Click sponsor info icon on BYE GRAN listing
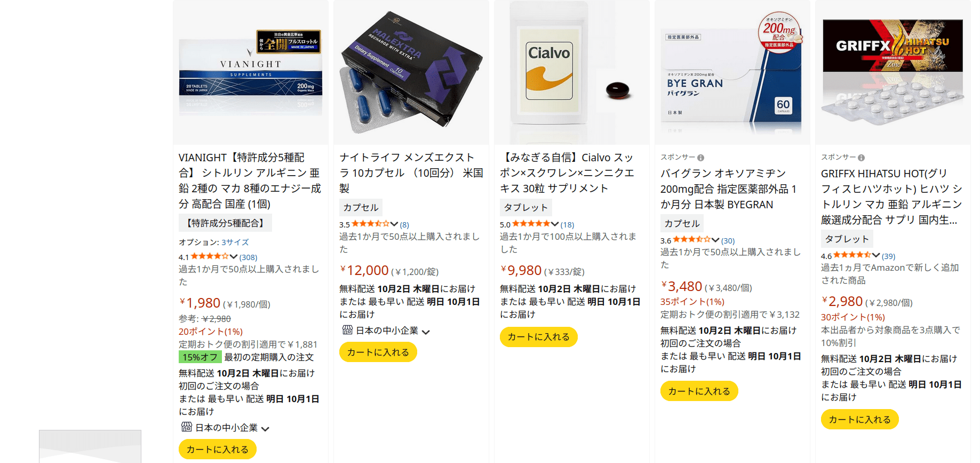 (x=700, y=158)
